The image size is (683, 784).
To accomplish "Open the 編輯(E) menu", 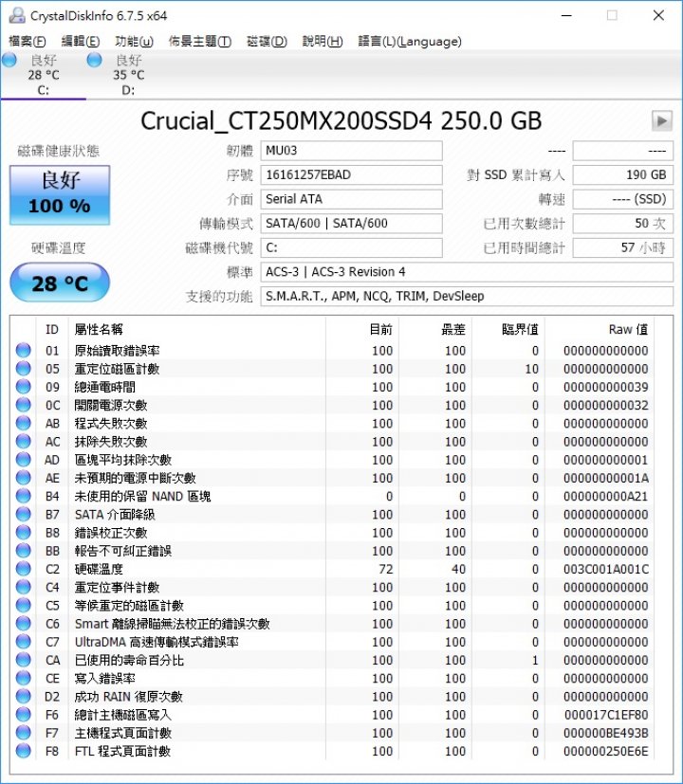I will [x=81, y=41].
